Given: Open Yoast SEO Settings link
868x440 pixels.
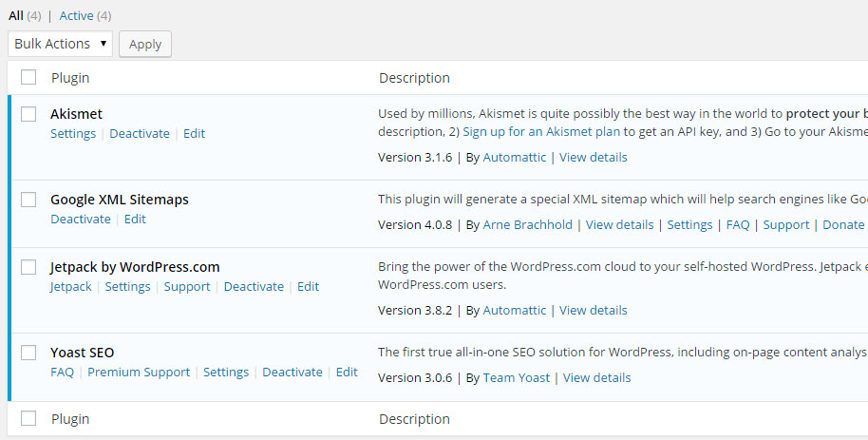Looking at the screenshot, I should click(226, 373).
